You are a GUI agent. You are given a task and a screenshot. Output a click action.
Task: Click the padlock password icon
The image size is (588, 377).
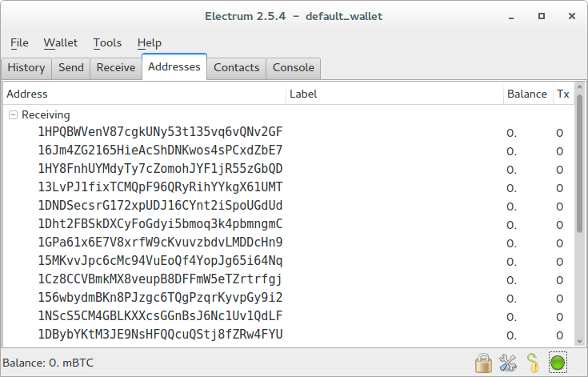(x=483, y=363)
